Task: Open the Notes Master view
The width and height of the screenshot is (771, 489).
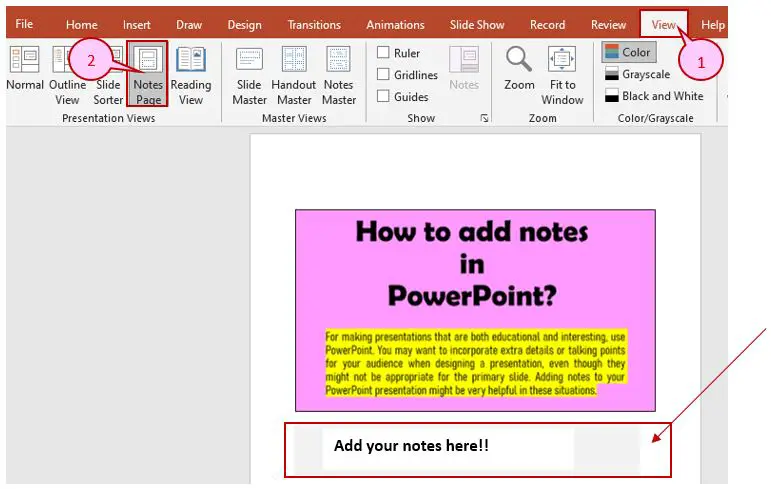Action: pos(339,75)
